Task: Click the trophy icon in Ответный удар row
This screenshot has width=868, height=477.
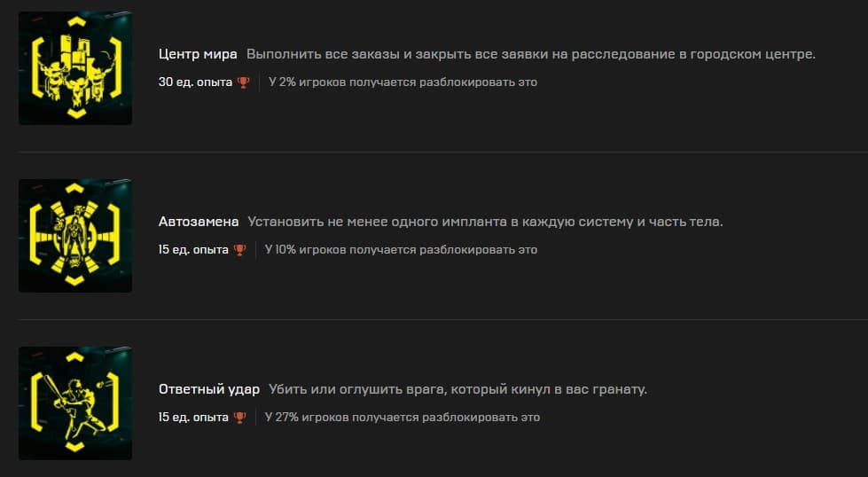Action: click(239, 418)
